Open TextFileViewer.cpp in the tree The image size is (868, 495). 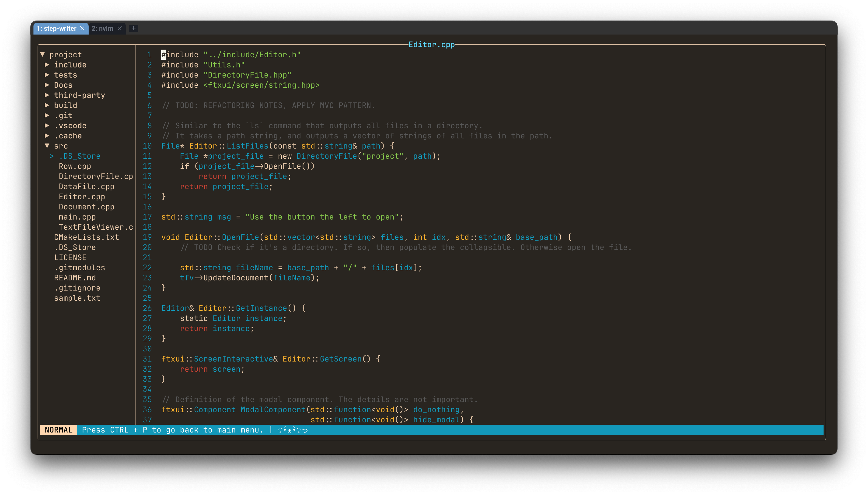(x=96, y=227)
